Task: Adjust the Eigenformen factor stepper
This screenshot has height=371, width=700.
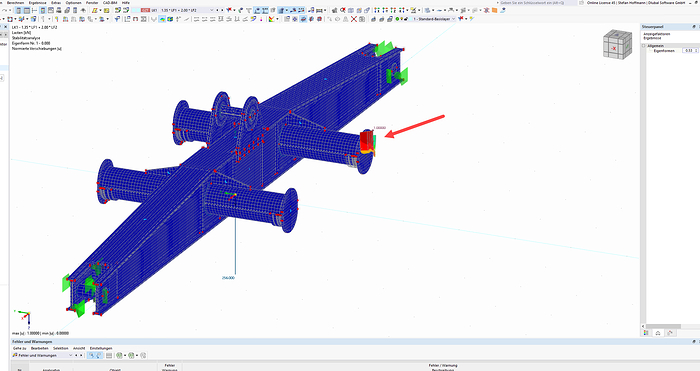Action: tap(696, 50)
